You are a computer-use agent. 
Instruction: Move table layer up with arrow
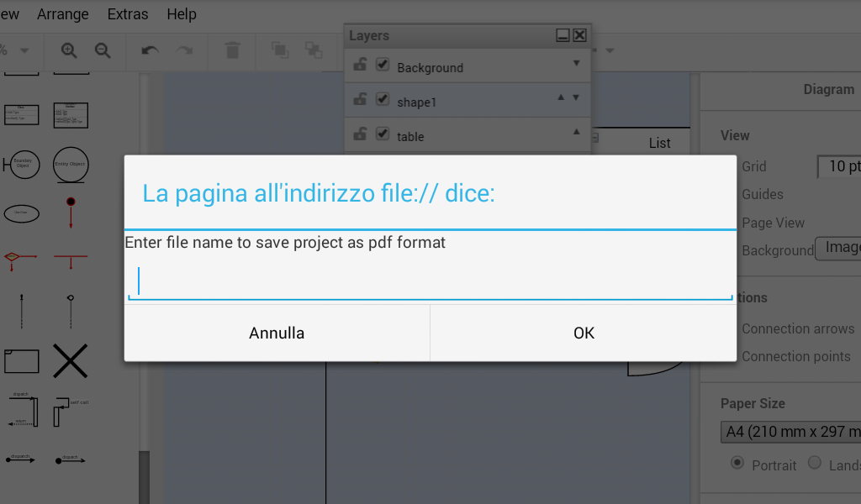[576, 131]
